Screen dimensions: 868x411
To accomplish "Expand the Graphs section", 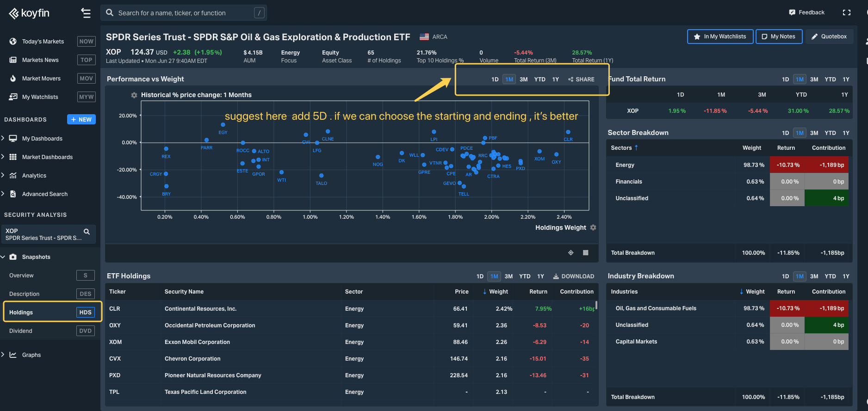I will [3, 355].
